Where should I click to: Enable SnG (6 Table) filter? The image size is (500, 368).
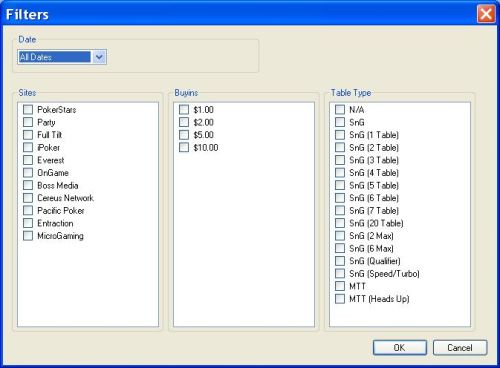[x=340, y=198]
